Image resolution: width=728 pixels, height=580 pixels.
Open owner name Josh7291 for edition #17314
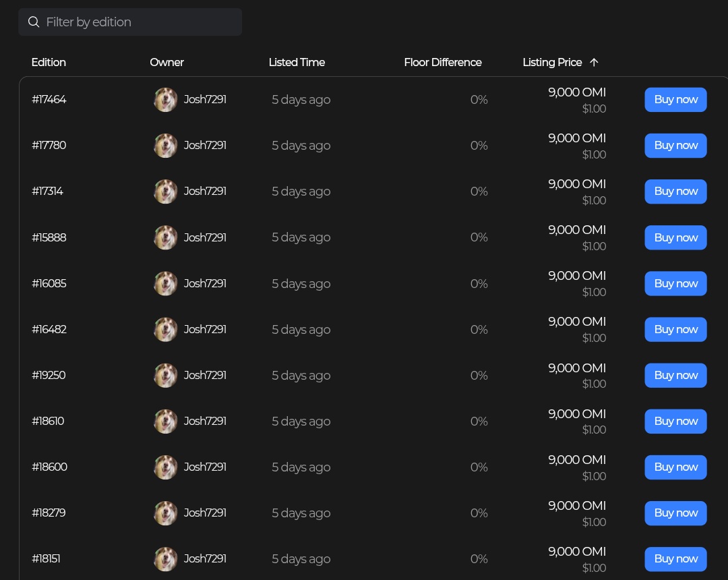[205, 192]
